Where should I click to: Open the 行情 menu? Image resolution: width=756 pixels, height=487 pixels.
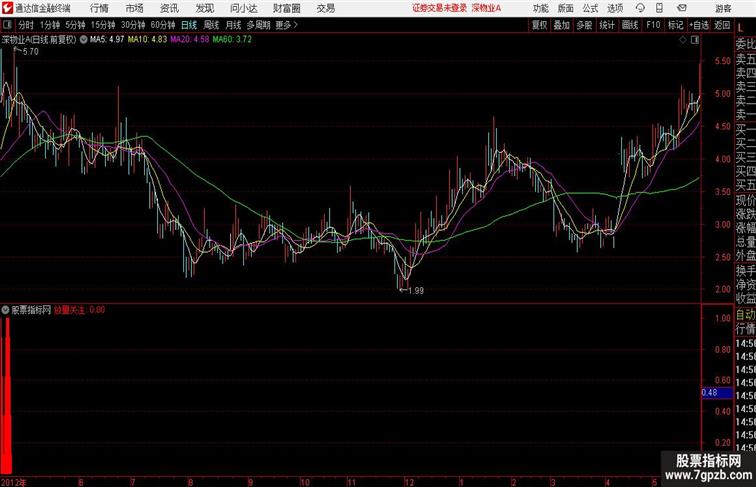tap(99, 8)
